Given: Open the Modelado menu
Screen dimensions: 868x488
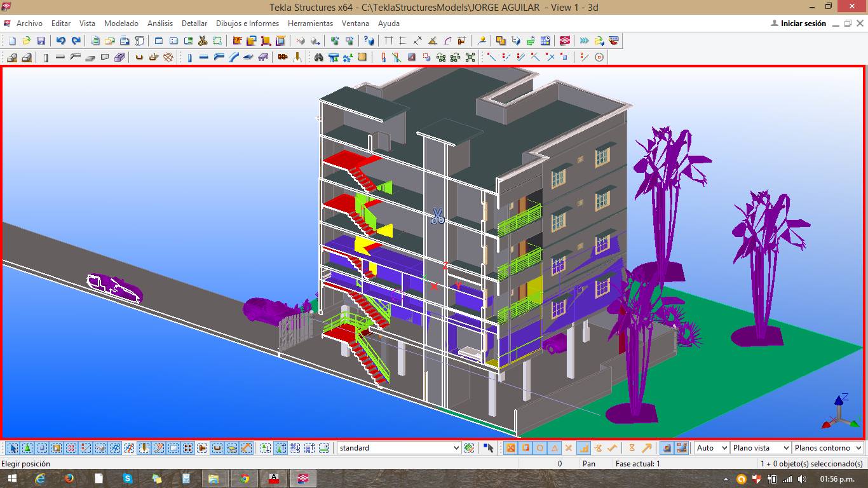Looking at the screenshot, I should pos(121,24).
